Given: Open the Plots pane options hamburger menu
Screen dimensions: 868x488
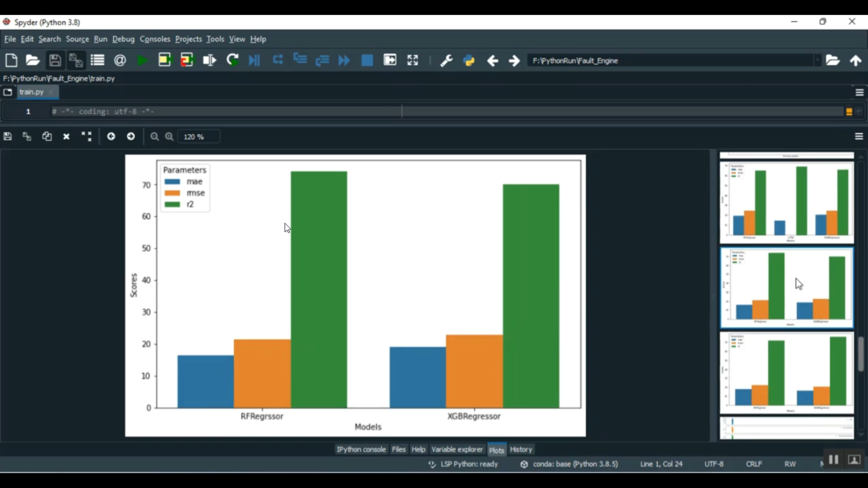Looking at the screenshot, I should (859, 136).
